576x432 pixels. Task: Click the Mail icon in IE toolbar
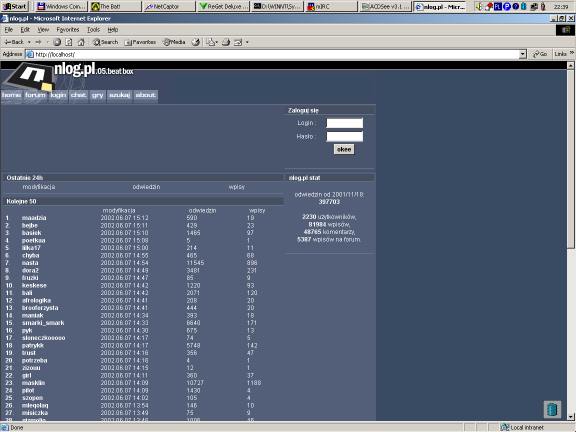click(210, 42)
